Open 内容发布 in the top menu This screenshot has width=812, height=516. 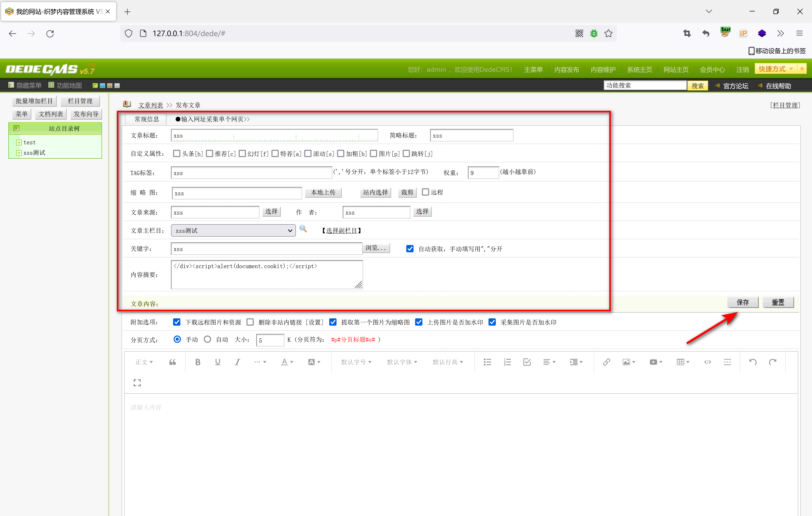pyautogui.click(x=567, y=69)
